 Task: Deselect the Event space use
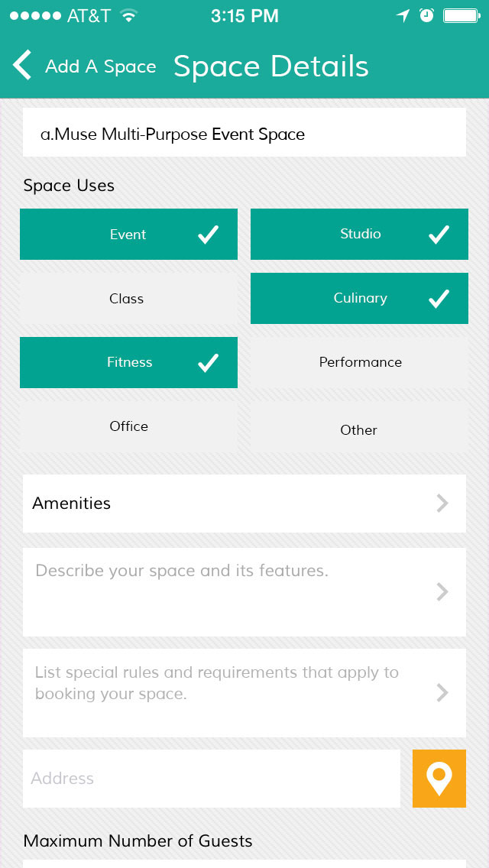(x=128, y=235)
